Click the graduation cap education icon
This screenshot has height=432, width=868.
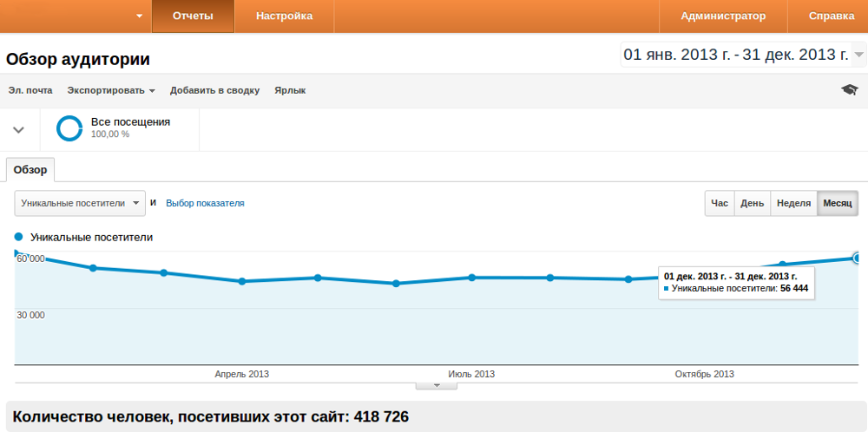[849, 90]
